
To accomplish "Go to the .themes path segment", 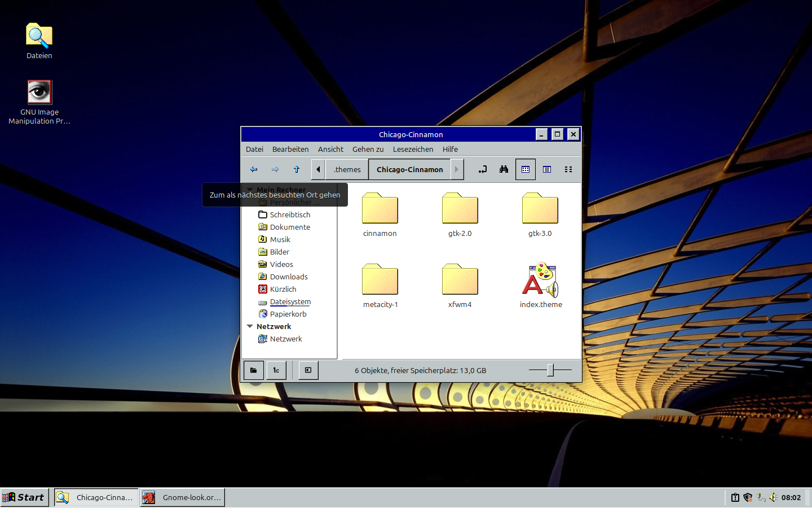I will (347, 169).
